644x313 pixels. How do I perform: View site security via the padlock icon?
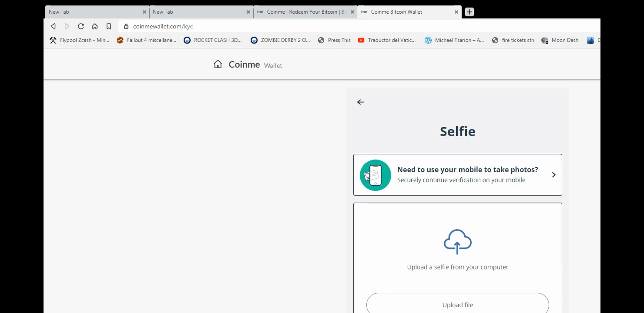point(126,26)
